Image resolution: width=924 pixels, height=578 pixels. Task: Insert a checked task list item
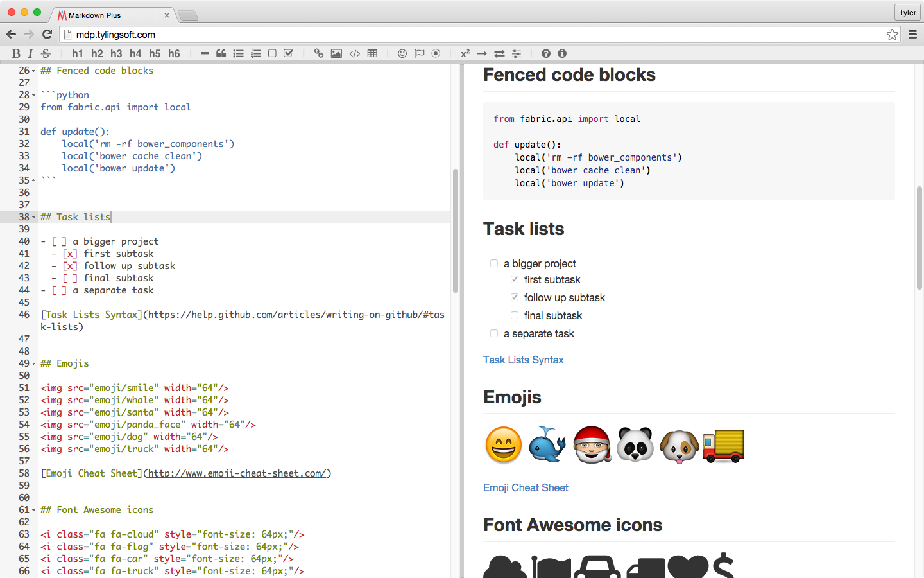(289, 54)
